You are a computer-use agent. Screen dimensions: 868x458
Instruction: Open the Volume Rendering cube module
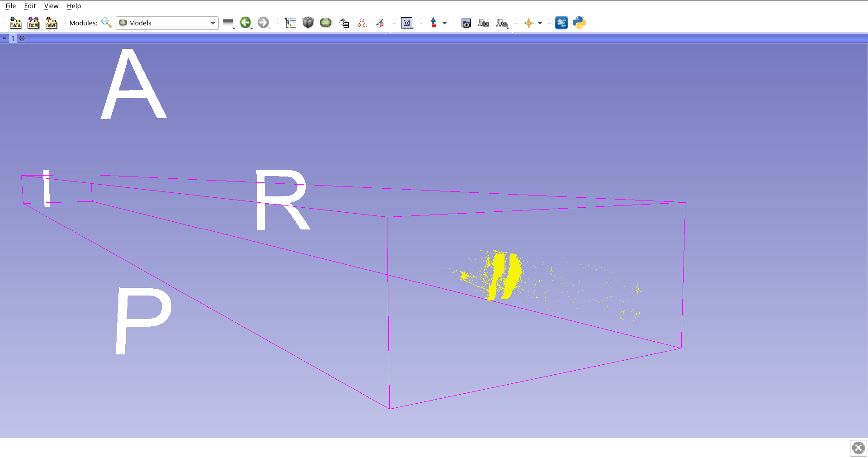[x=308, y=23]
